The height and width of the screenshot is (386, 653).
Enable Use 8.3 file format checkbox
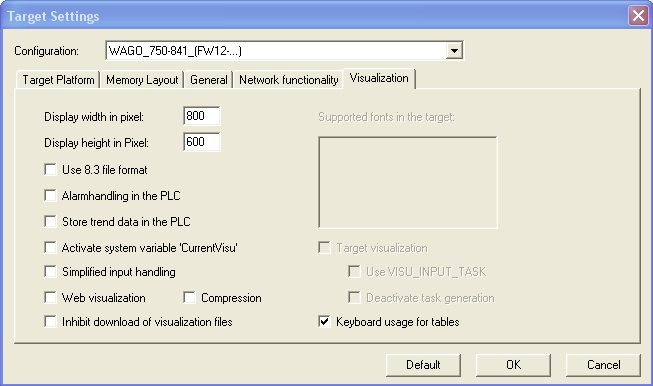point(50,169)
